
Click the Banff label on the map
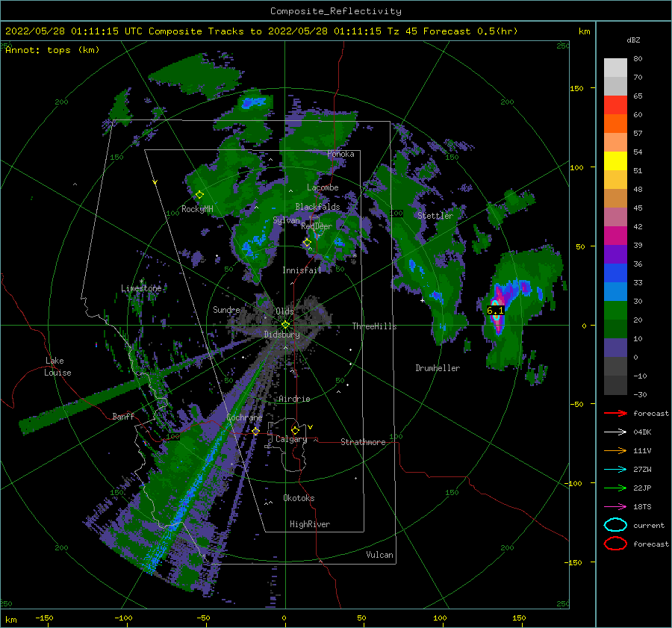click(x=123, y=417)
